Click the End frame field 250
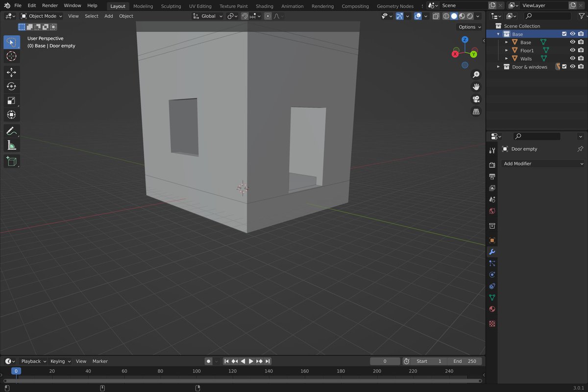Viewport: 588px width, 392px height. click(465, 361)
